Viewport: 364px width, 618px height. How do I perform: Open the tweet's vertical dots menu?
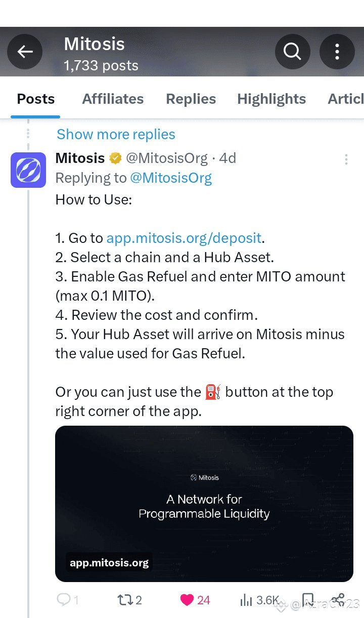pyautogui.click(x=346, y=159)
